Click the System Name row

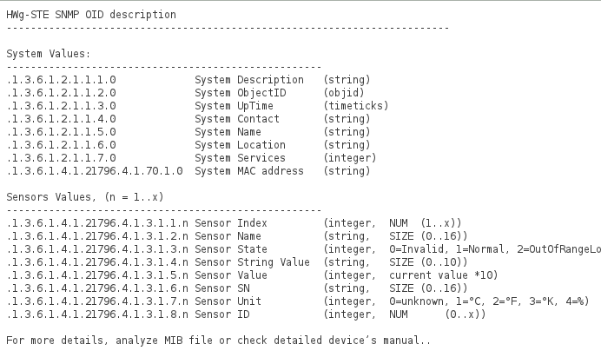(x=230, y=132)
